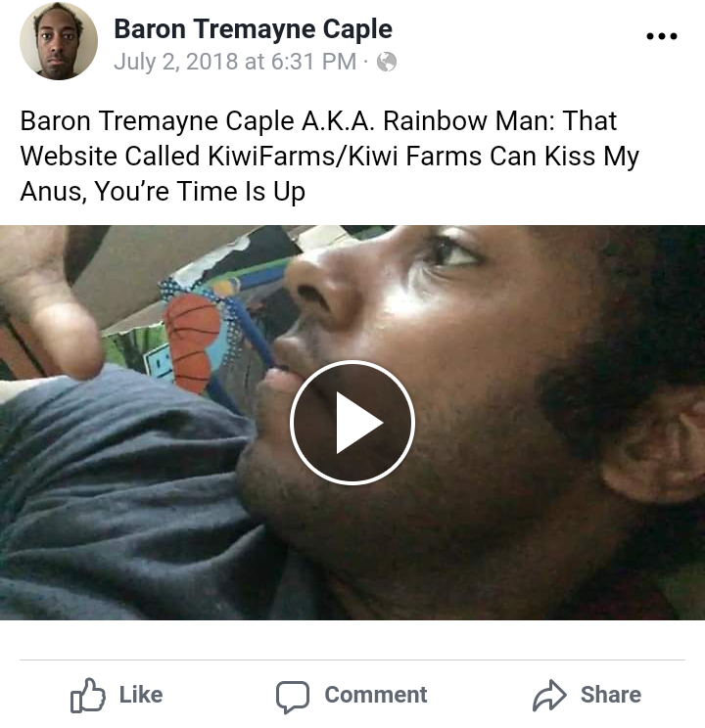Click the white triangle inside play button
705x728 pixels.
[x=357, y=423]
